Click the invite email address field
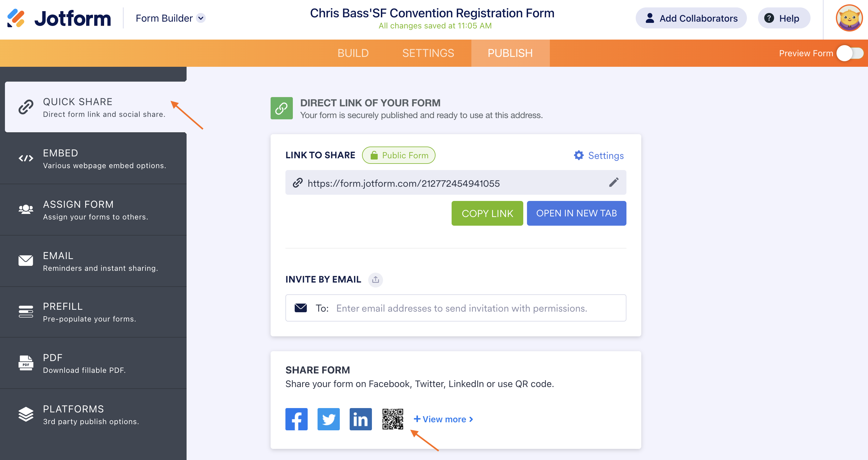 click(x=461, y=308)
